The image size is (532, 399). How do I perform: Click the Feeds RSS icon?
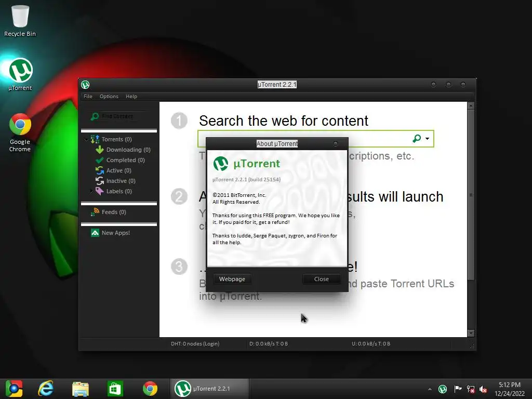click(95, 212)
